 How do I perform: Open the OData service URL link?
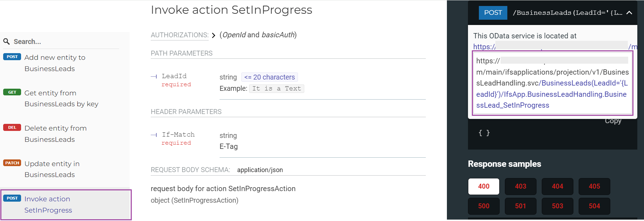coord(484,46)
